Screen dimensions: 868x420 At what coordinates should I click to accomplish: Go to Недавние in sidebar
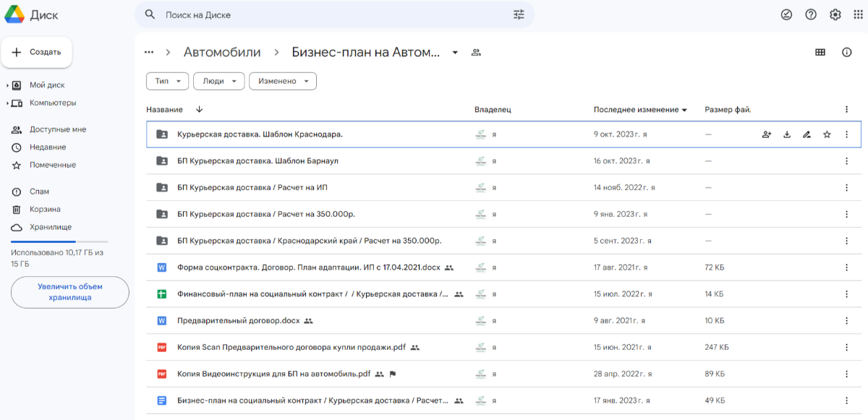(x=48, y=147)
